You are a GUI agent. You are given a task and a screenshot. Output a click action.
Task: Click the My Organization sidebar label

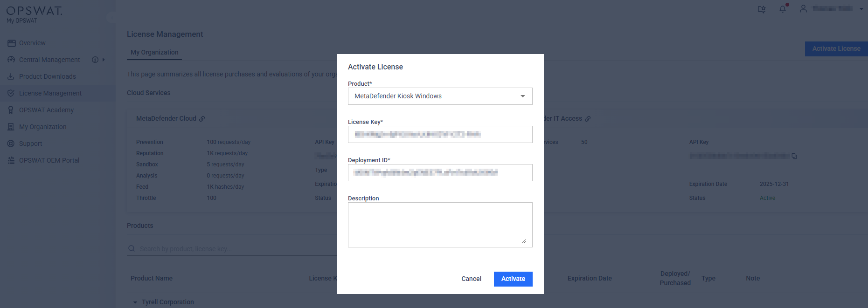[x=42, y=127]
